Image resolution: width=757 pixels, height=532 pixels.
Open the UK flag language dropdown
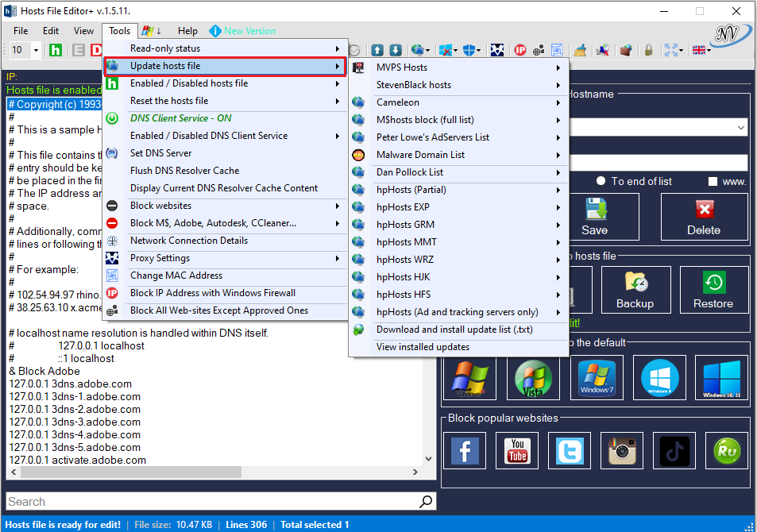tap(709, 50)
